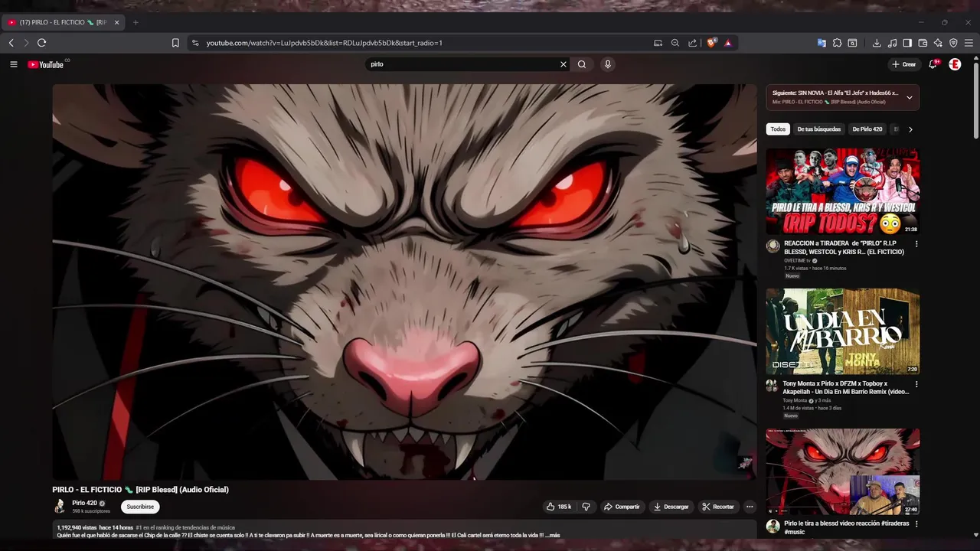Open the ¿RIP TODOS? reaction thumbnail

(843, 191)
